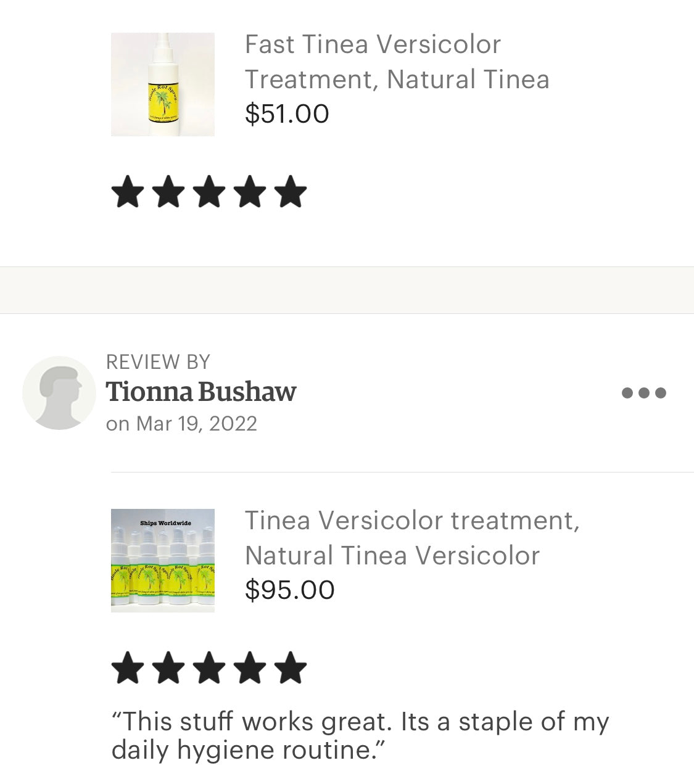Click the $51.00 price
The height and width of the screenshot is (784, 694).
coord(287,114)
